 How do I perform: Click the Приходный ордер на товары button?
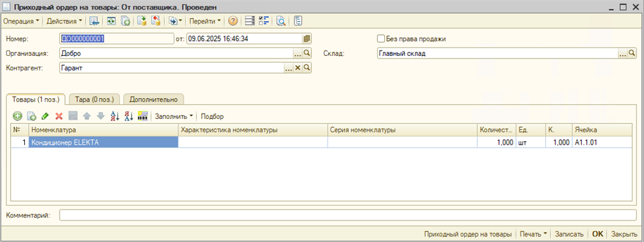[468, 234]
